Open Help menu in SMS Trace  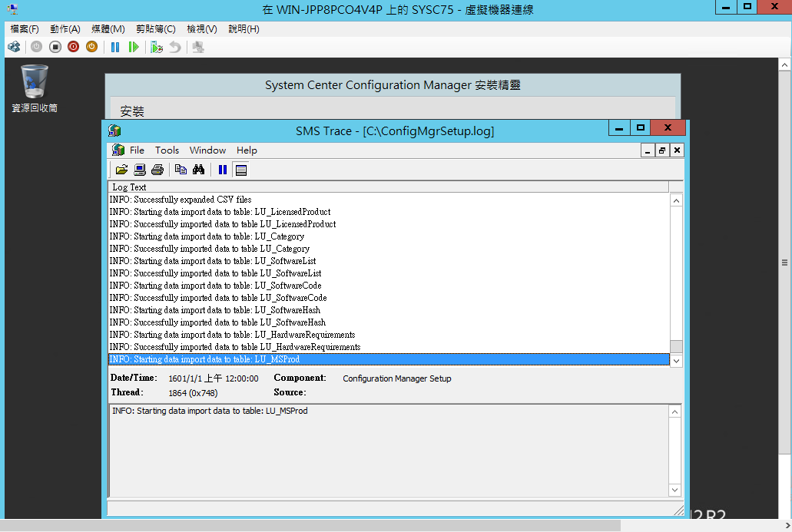click(x=247, y=150)
